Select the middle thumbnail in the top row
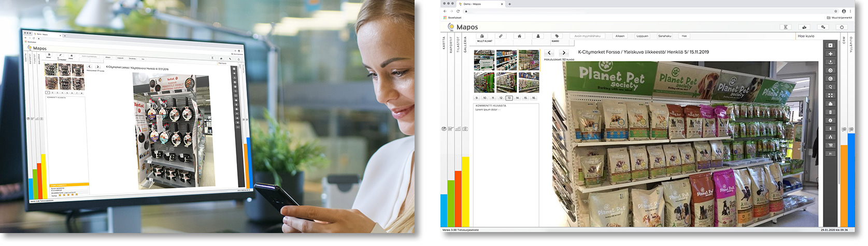 click(507, 60)
